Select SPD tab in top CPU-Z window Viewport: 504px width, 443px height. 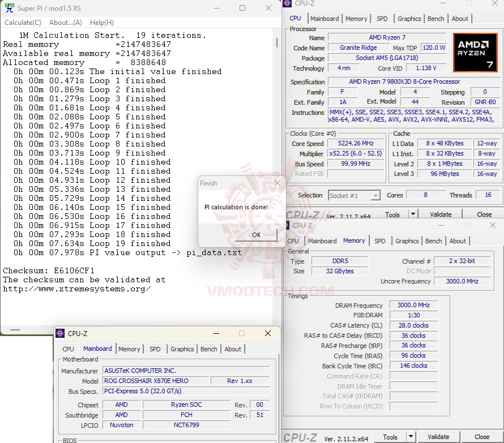click(x=382, y=19)
